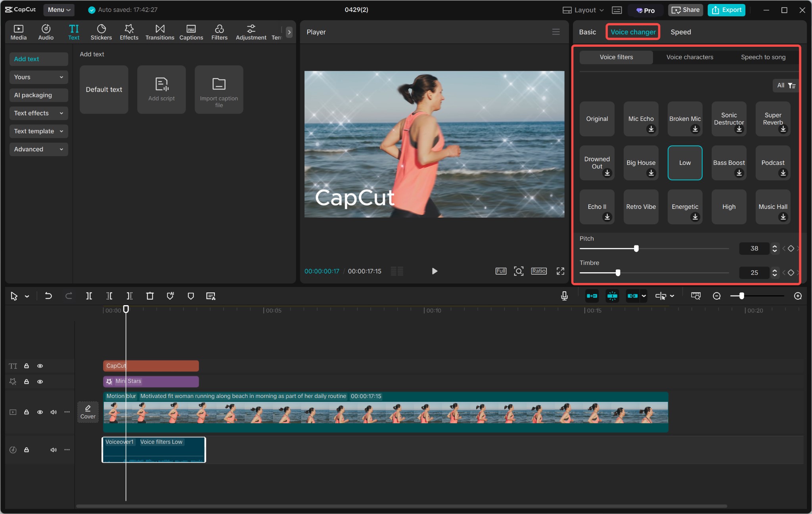
Task: Open the Adjustment panel
Action: (x=251, y=32)
